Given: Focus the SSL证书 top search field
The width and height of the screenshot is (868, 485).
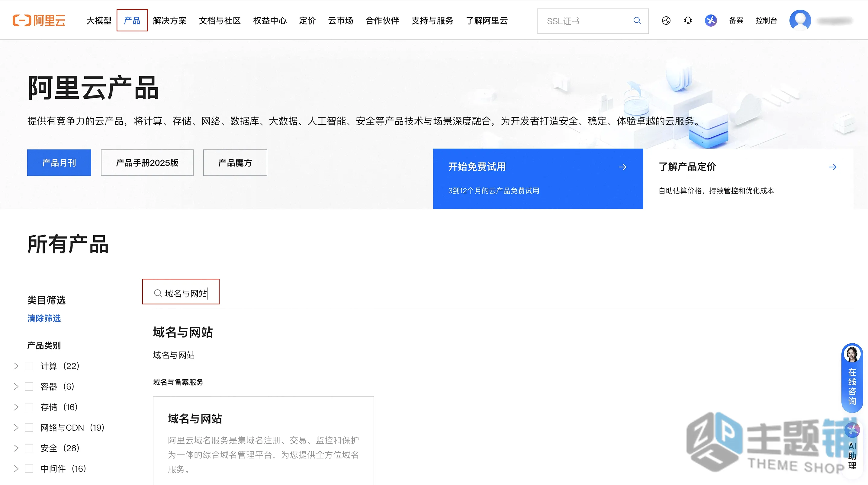Looking at the screenshot, I should 592,21.
